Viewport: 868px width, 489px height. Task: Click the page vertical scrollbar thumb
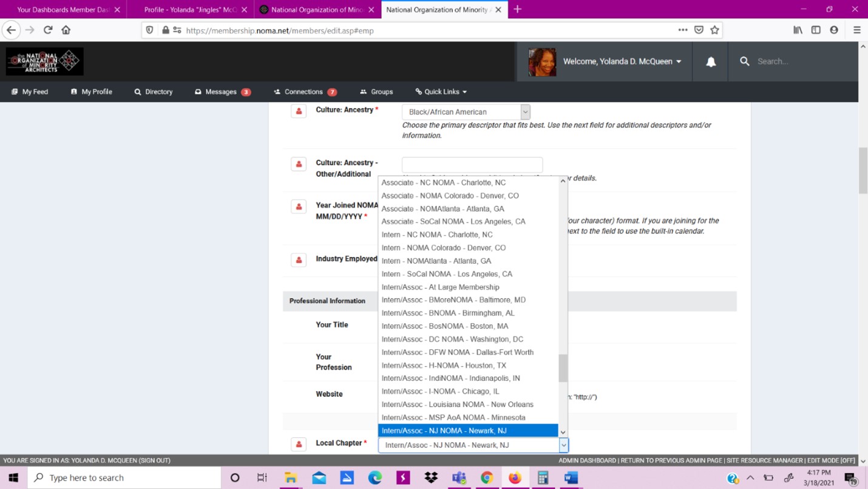point(863,171)
